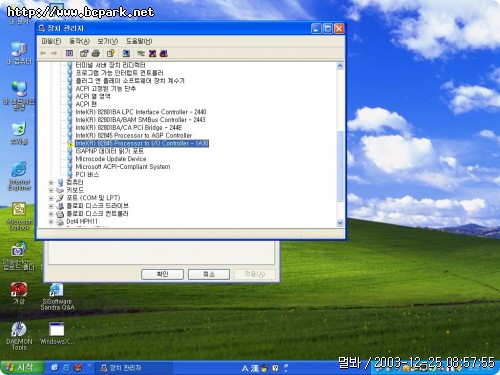Click the 시작 Start button
This screenshot has height=375, width=500.
(22, 367)
